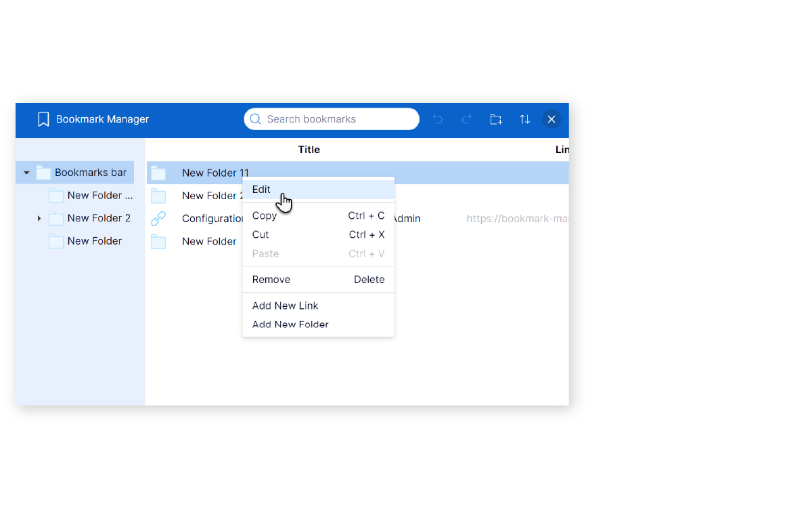Choose Cut from the context menu

click(261, 235)
